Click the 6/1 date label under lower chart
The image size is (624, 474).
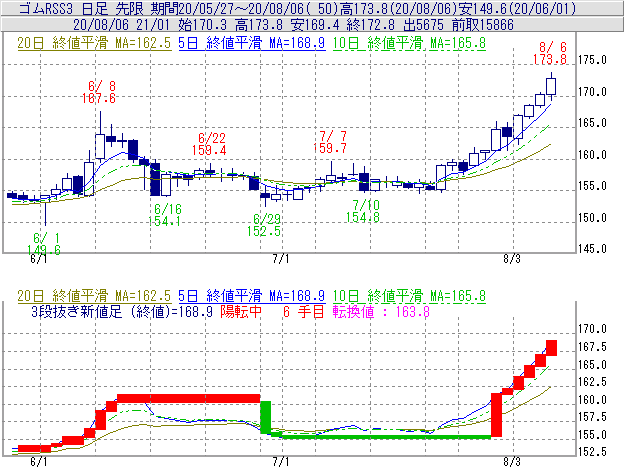click(x=39, y=462)
